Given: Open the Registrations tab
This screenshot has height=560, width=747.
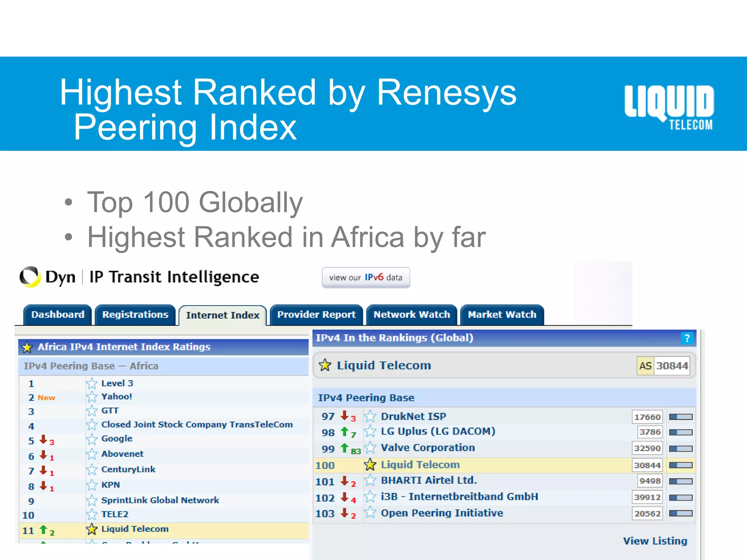Looking at the screenshot, I should pyautogui.click(x=135, y=315).
